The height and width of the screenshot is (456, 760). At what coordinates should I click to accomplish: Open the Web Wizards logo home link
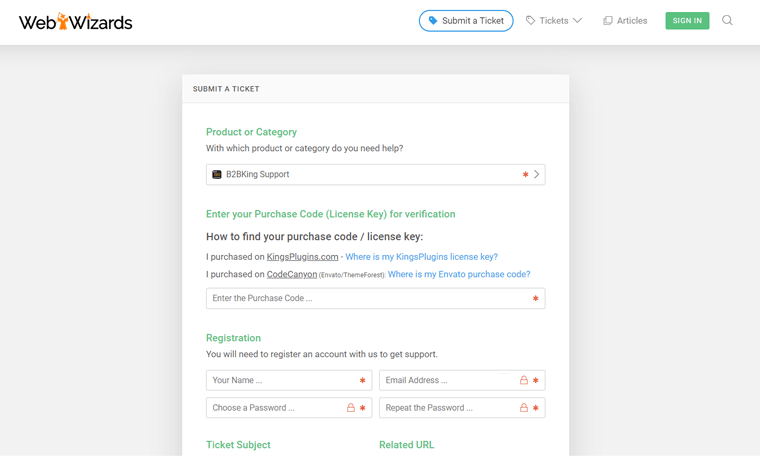(x=76, y=22)
